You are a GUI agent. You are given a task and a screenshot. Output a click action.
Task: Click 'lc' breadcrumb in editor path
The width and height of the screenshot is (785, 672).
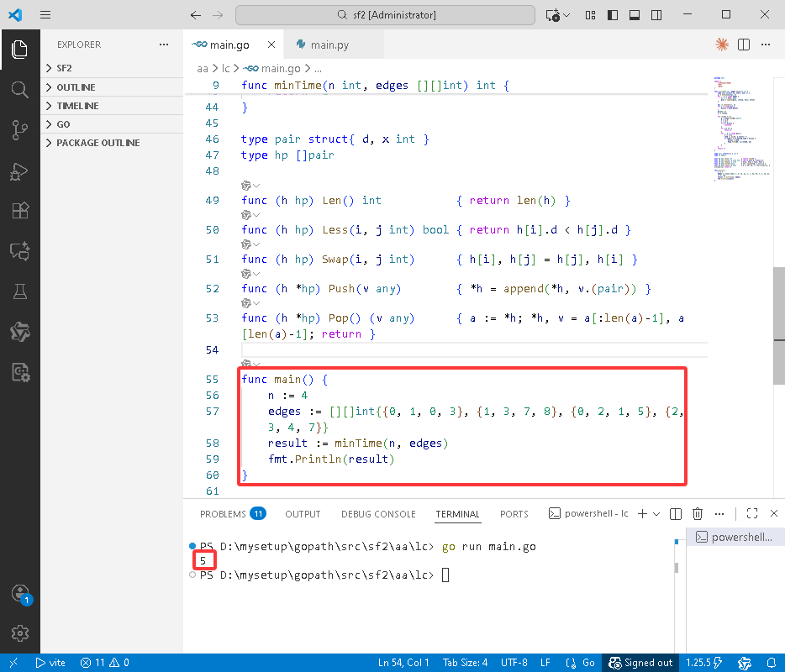(x=226, y=69)
